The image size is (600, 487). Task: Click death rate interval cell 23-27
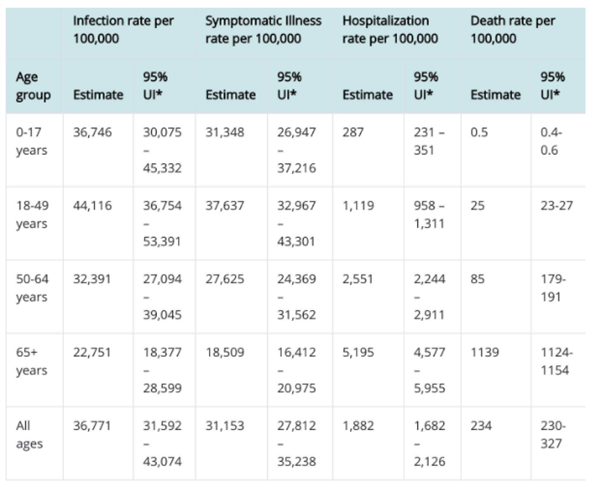coord(557,206)
